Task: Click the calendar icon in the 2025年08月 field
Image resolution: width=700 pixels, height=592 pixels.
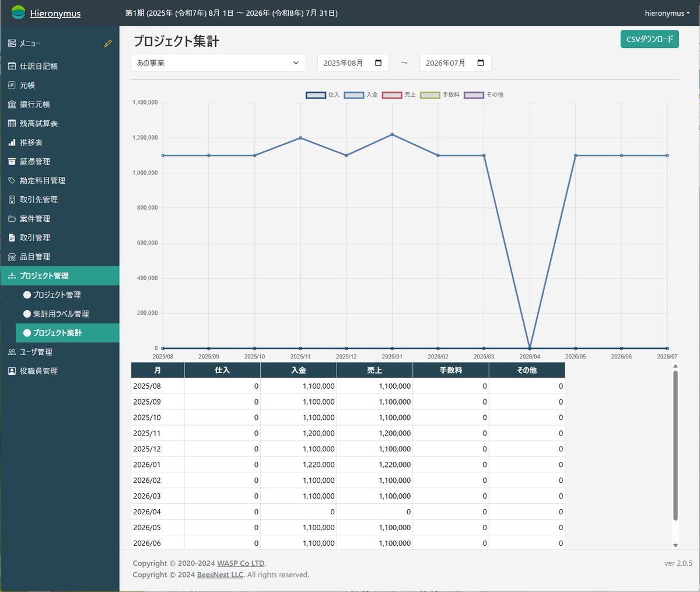Action: [x=378, y=63]
